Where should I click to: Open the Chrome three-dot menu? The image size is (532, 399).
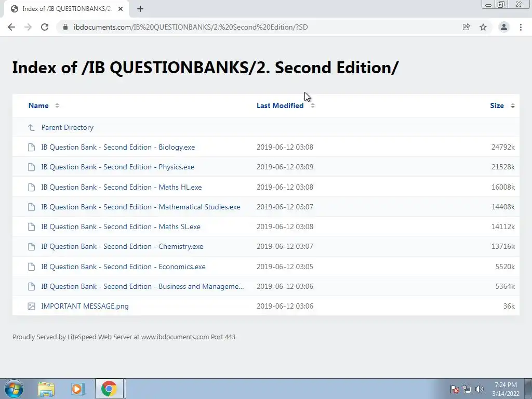click(x=521, y=27)
